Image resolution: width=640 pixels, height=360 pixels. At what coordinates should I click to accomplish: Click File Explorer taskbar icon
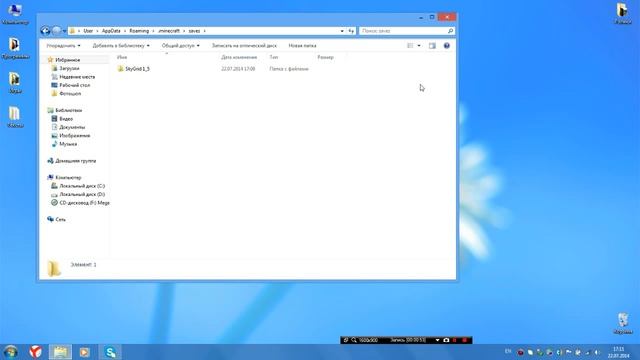click(60, 352)
